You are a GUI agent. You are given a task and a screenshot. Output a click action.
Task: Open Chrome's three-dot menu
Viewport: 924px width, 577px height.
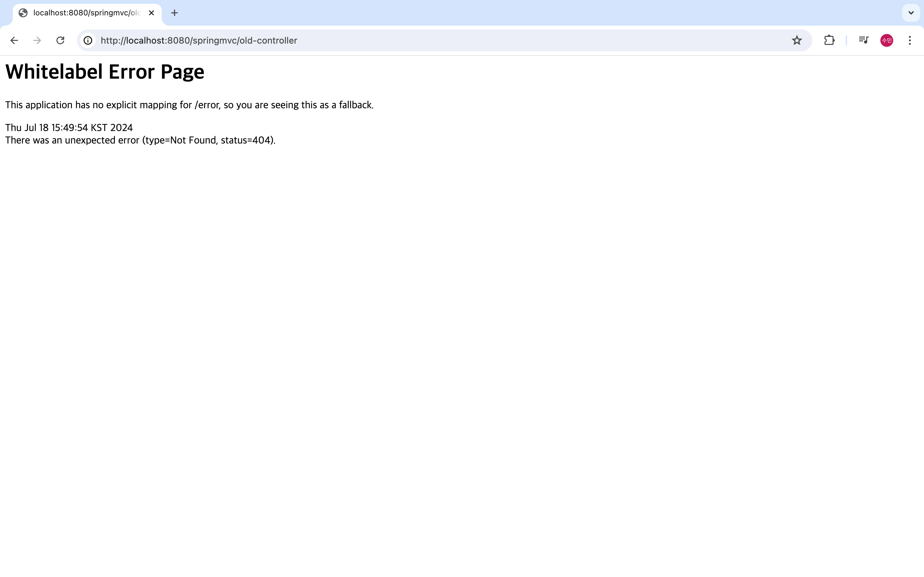coord(910,40)
